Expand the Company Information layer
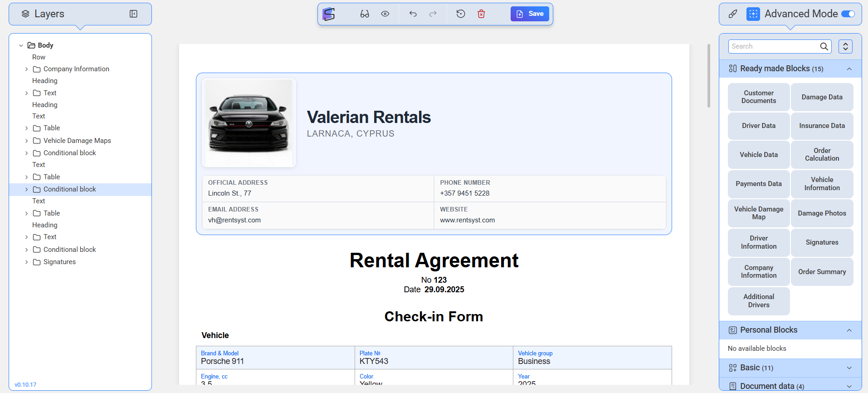Image resolution: width=868 pixels, height=393 pixels. point(26,69)
